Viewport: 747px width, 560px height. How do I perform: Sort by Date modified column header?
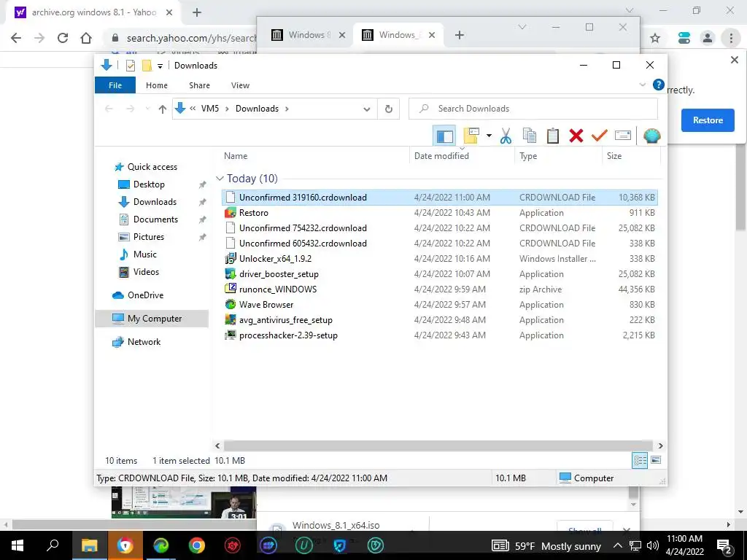tap(441, 156)
